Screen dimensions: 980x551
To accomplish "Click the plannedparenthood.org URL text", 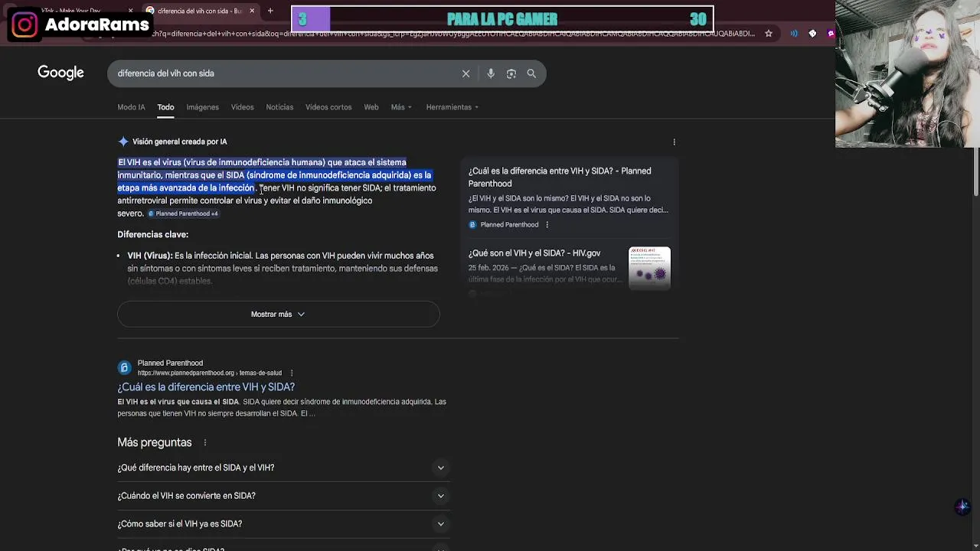I will [210, 373].
